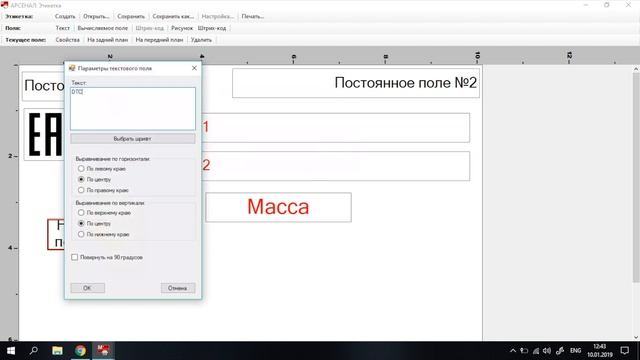Screen dimensions: 640x360
Task: Click the volume tray icon
Action: [x=547, y=351]
